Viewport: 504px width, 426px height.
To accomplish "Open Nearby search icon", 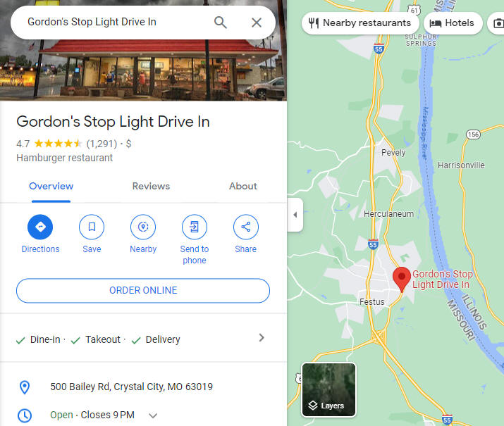I will pos(143,227).
